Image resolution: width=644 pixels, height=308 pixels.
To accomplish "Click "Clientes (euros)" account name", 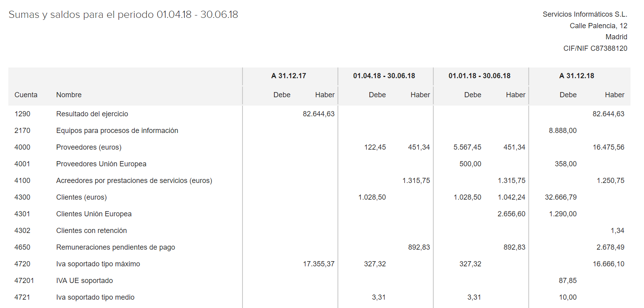I will pyautogui.click(x=81, y=197).
